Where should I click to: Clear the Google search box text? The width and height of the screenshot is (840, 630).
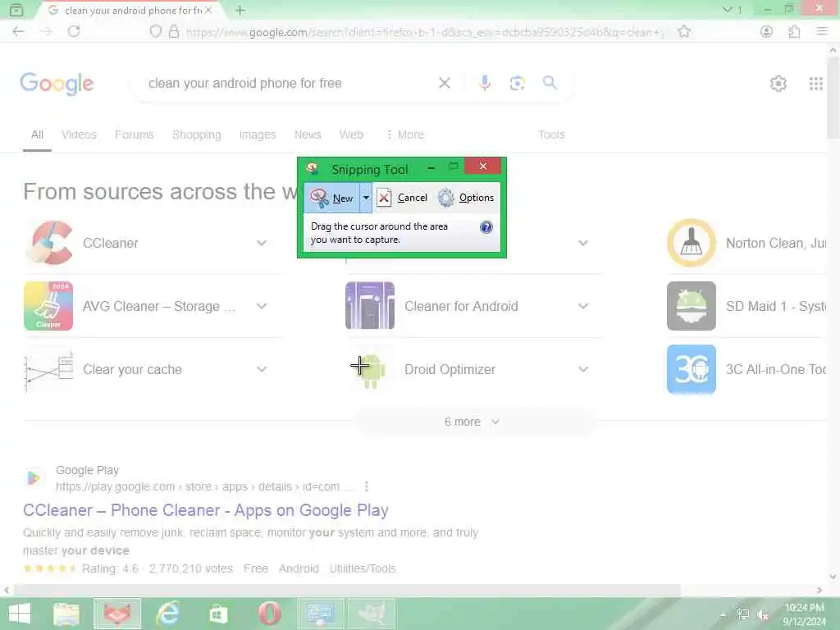(x=444, y=83)
